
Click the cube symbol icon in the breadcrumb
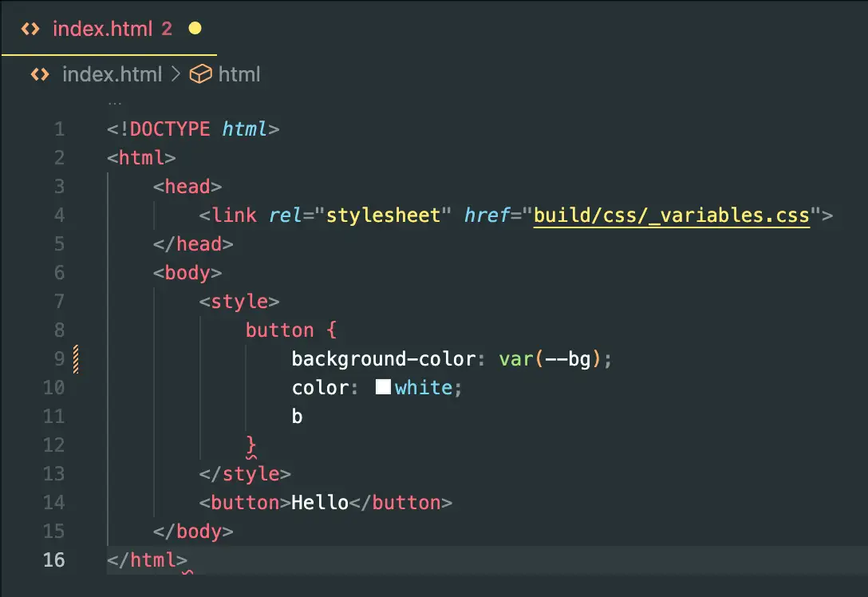tap(200, 75)
